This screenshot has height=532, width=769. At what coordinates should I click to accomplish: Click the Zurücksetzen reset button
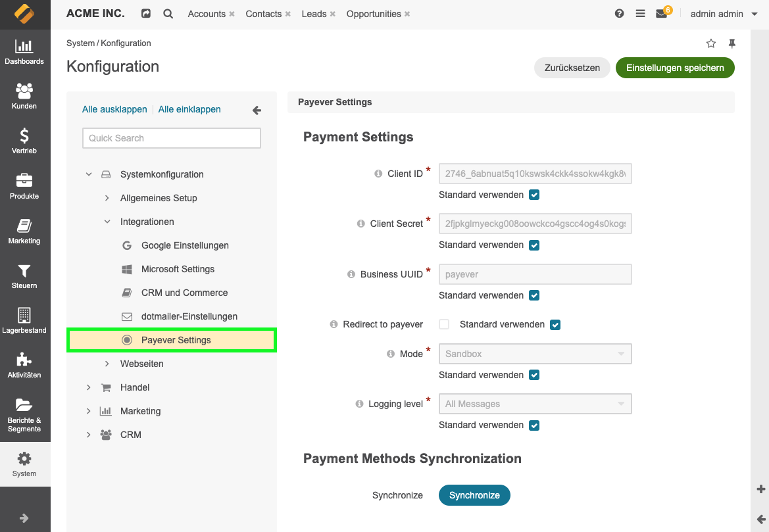tap(572, 68)
